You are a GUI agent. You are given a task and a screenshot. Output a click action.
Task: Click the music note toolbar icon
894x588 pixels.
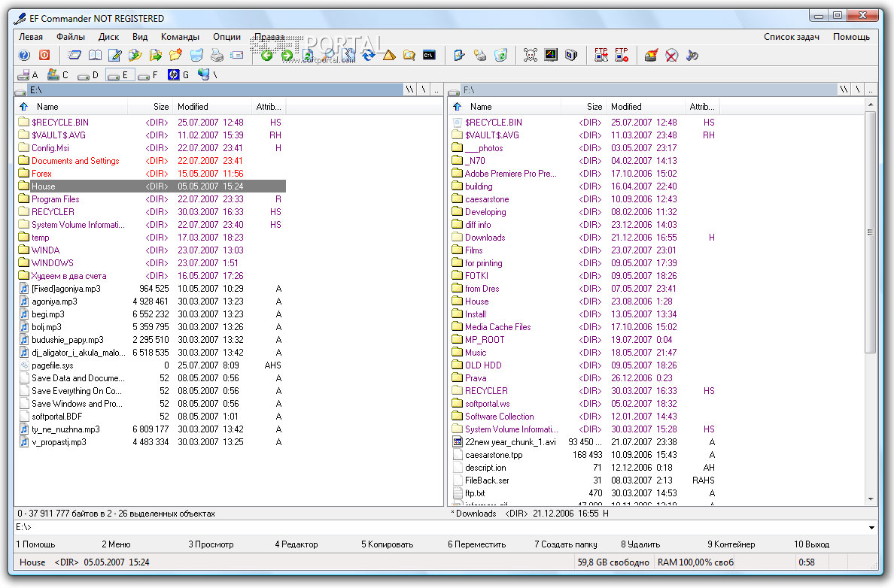(692, 56)
